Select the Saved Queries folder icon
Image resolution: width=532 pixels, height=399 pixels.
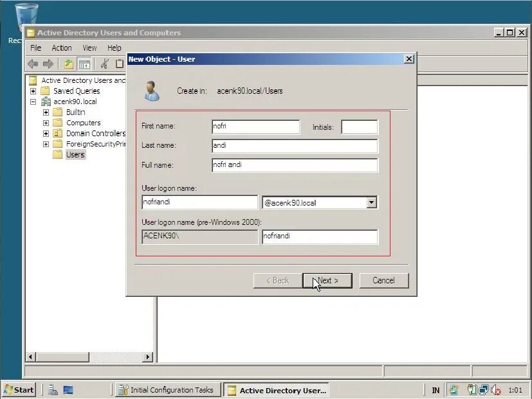point(45,91)
